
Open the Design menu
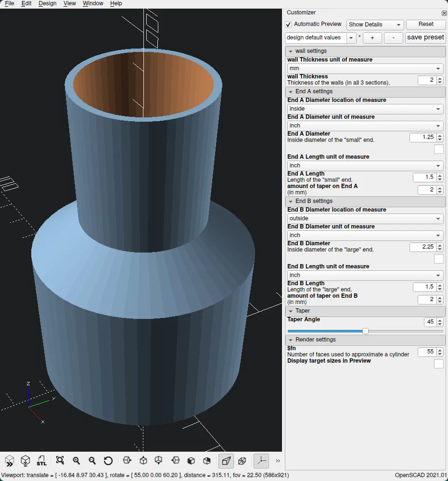coord(47,3)
